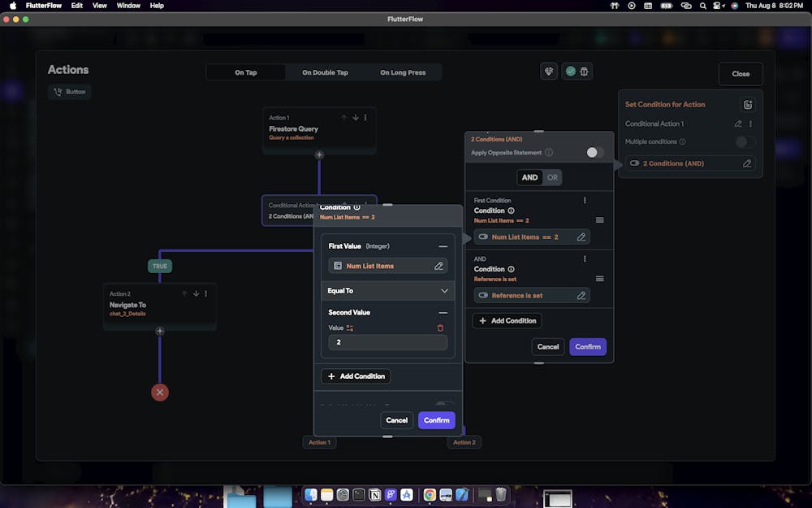Click the Num List Items first value field

click(388, 266)
